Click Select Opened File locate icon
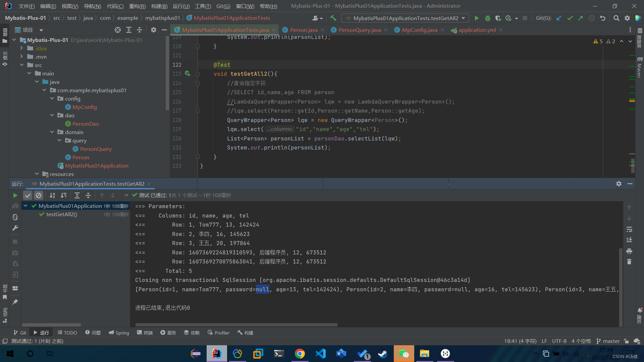The image size is (644, 362). 118,30
